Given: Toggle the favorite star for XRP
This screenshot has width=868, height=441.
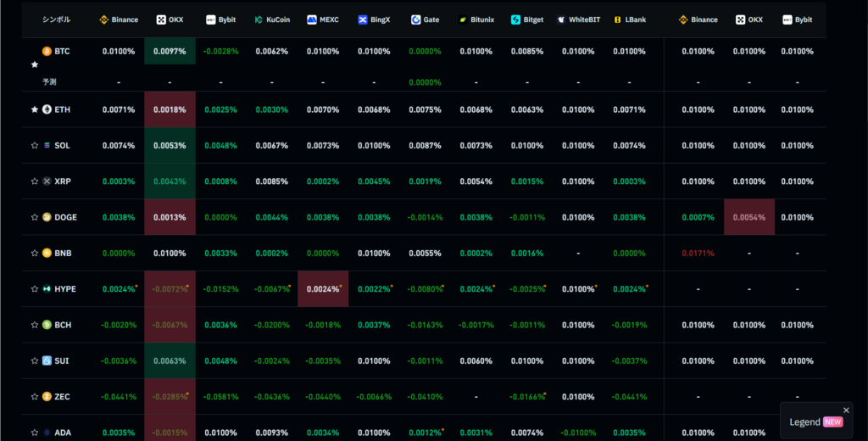Looking at the screenshot, I should pyautogui.click(x=35, y=181).
